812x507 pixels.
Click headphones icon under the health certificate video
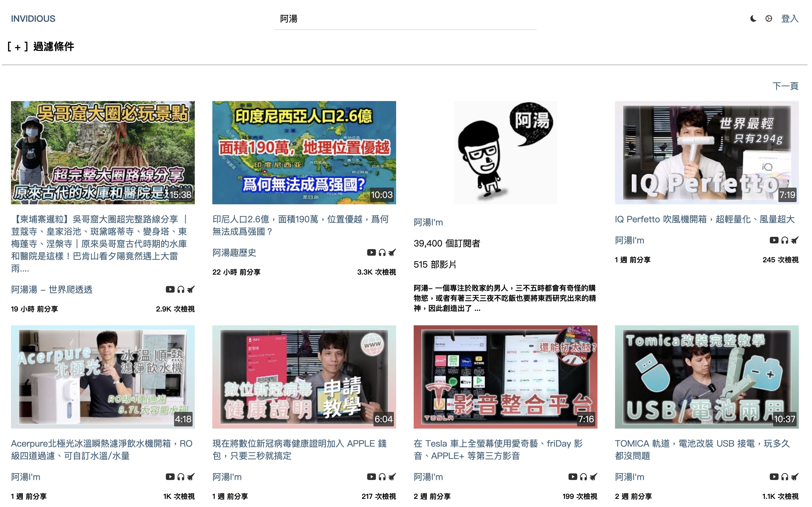click(x=382, y=476)
